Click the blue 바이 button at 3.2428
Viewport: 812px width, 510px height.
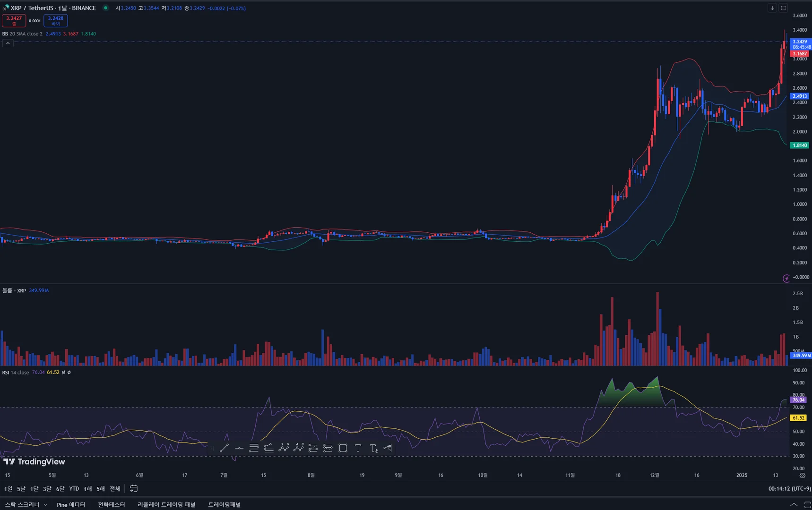(56, 20)
